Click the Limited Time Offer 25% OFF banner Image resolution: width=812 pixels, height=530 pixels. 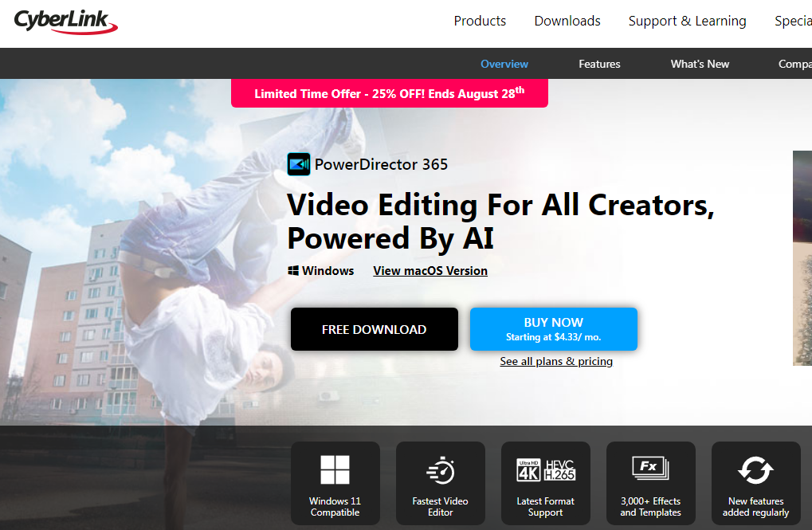point(389,93)
